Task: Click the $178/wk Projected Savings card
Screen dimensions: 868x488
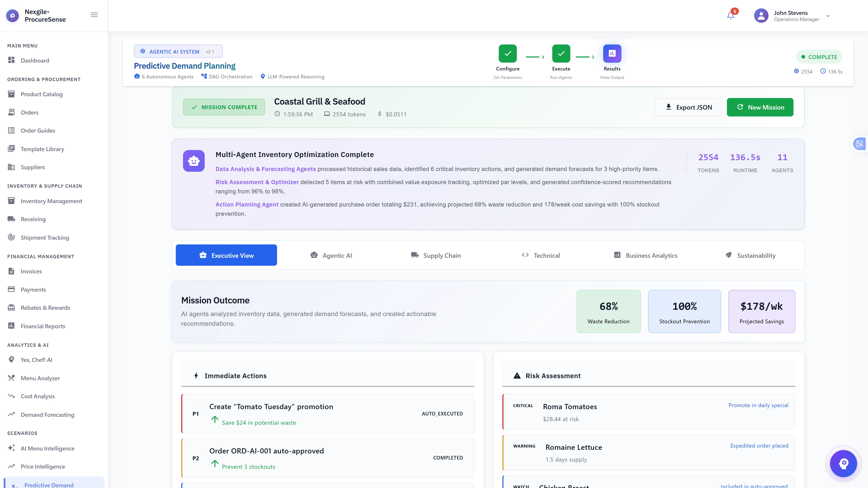Action: pyautogui.click(x=762, y=311)
